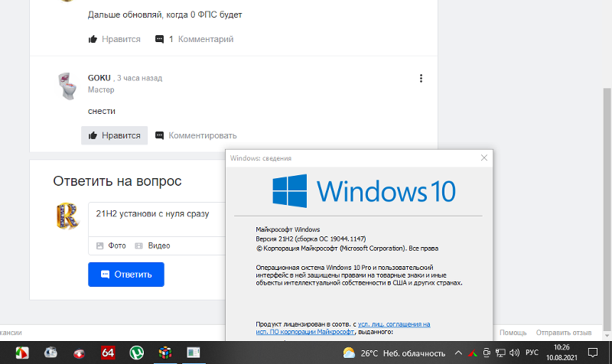Open GOKU's three-dot options menu
The image size is (612, 364).
click(421, 79)
